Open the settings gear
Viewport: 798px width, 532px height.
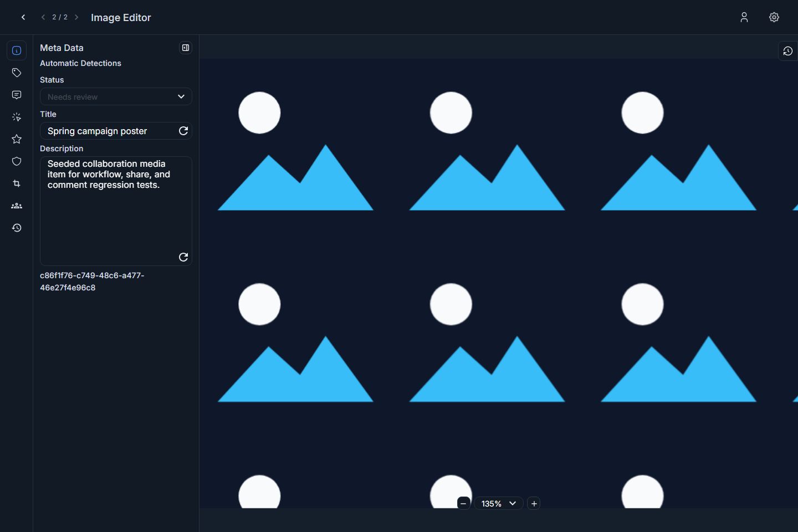pos(774,17)
